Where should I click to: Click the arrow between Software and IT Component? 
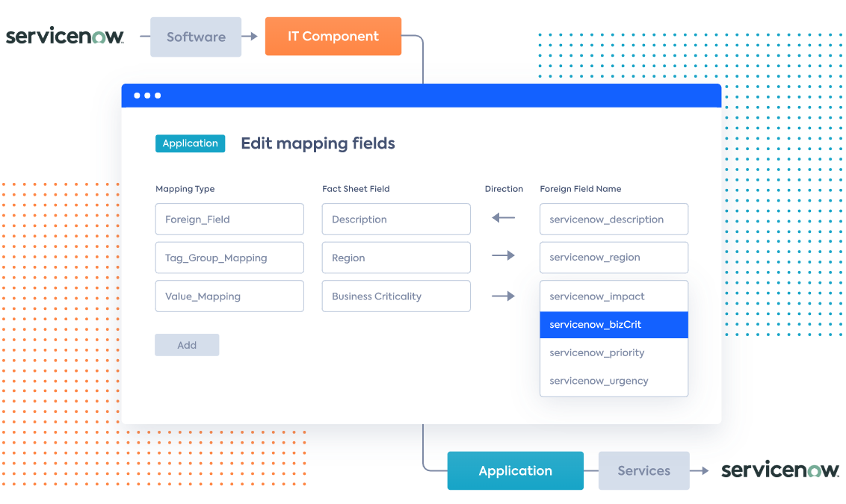click(x=252, y=37)
